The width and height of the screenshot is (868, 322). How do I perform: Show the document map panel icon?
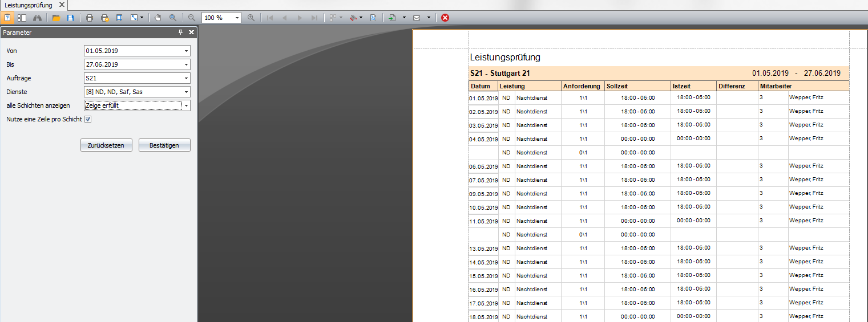[x=22, y=18]
